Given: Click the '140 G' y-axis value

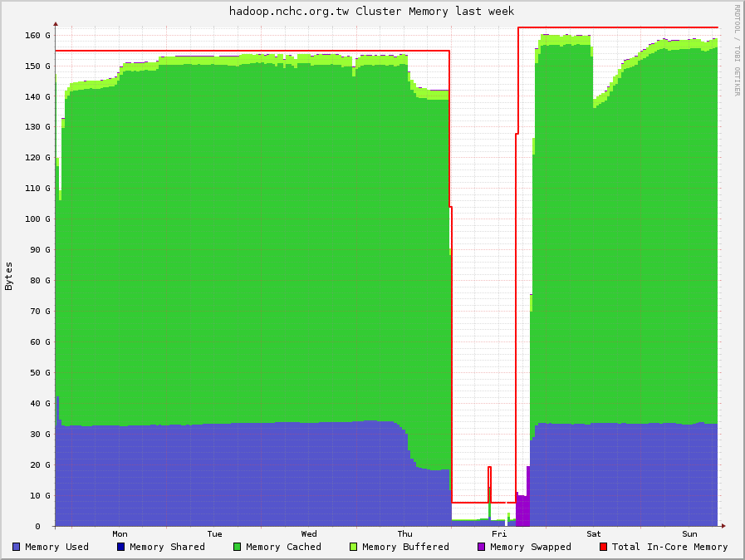Looking at the screenshot, I should click(37, 96).
